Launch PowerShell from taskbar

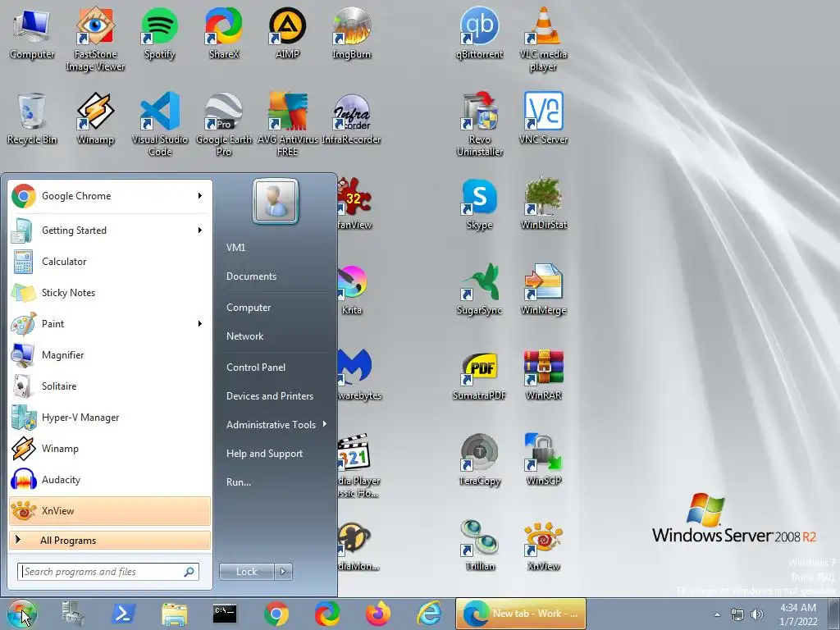(123, 614)
